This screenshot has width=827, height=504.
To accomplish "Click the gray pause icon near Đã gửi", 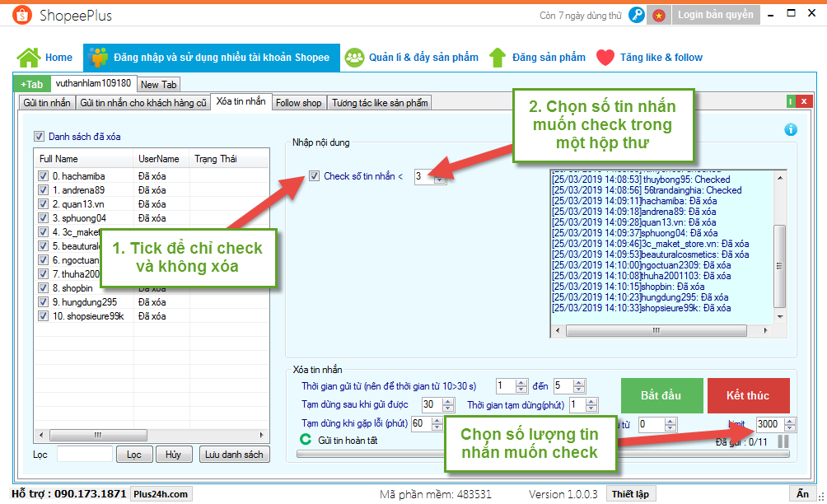I will tap(783, 441).
